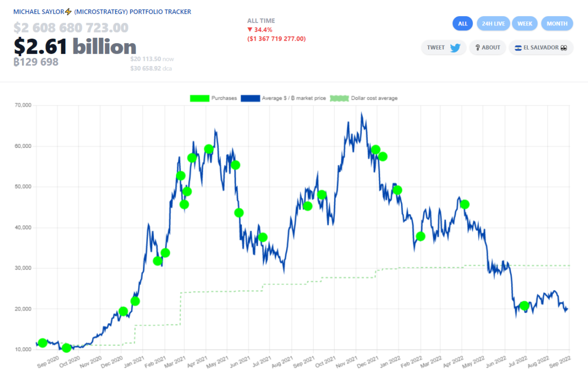Click the blue market price legend swatch
The height and width of the screenshot is (373, 588).
251,98
